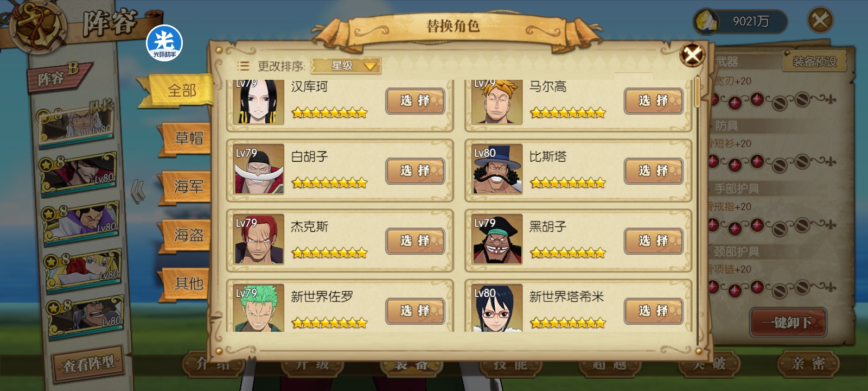This screenshot has width=868, height=391.
Task: Close the 替换角色 dialog with the X
Action: point(693,55)
